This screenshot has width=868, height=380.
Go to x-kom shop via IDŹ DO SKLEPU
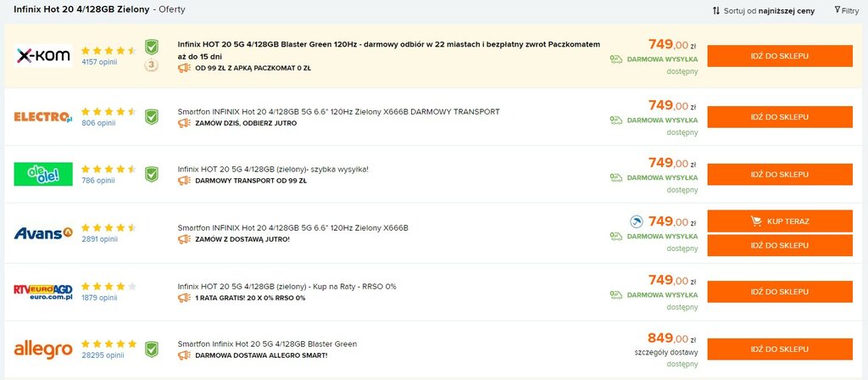coord(780,56)
